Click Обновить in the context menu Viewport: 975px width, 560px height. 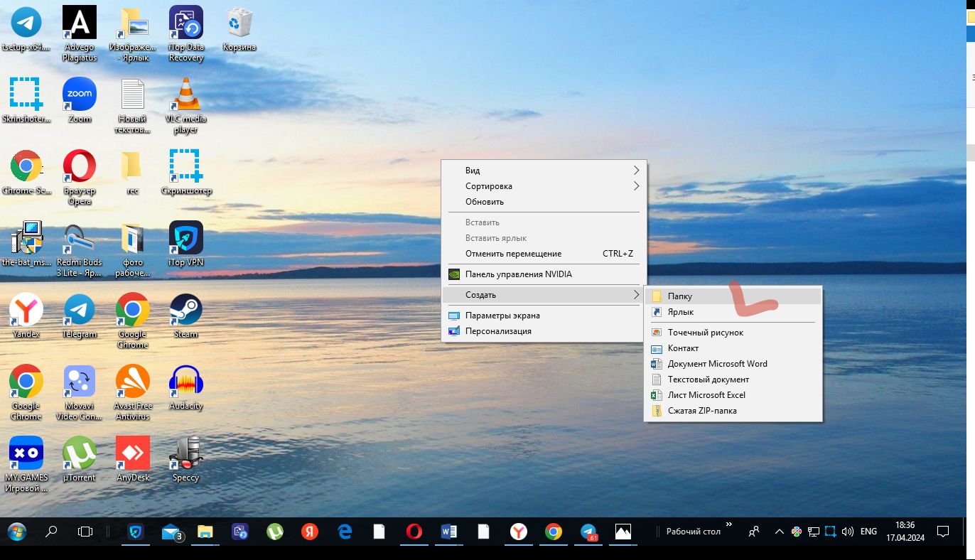[x=485, y=202]
